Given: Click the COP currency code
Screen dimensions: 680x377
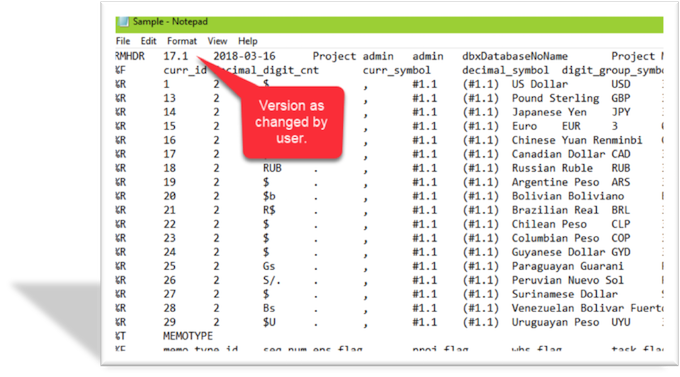Looking at the screenshot, I should [621, 238].
